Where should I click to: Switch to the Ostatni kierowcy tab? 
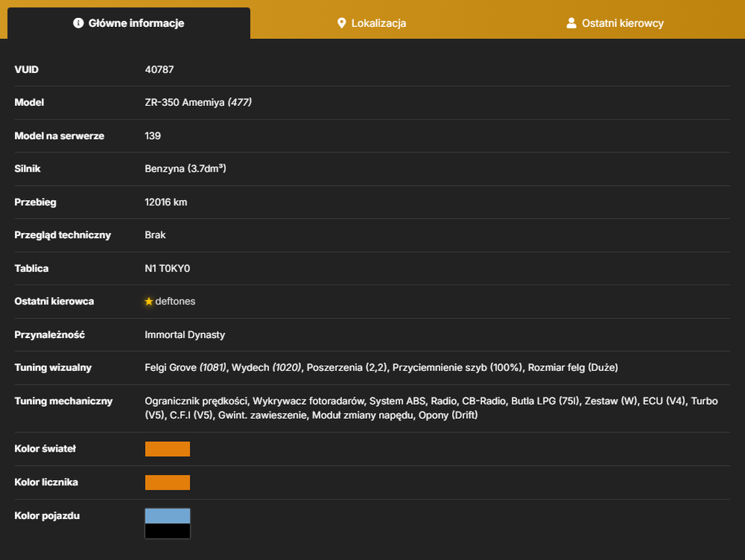[615, 23]
